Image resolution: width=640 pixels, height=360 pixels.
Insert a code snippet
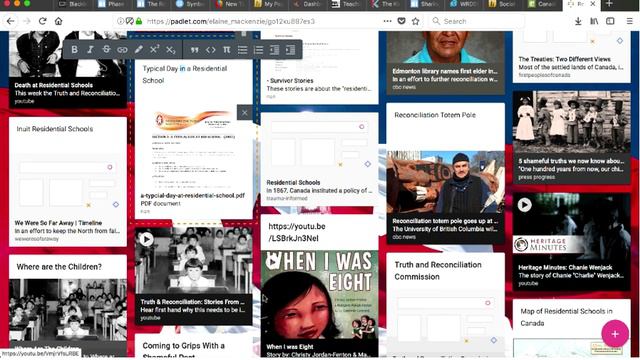(x=211, y=50)
